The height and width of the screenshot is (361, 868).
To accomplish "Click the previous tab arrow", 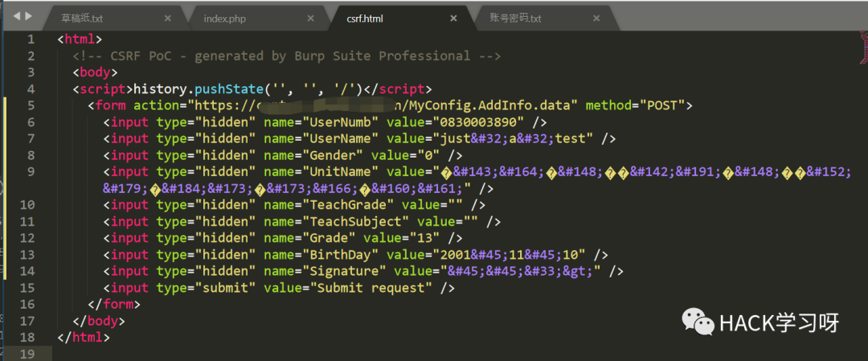I will [16, 16].
